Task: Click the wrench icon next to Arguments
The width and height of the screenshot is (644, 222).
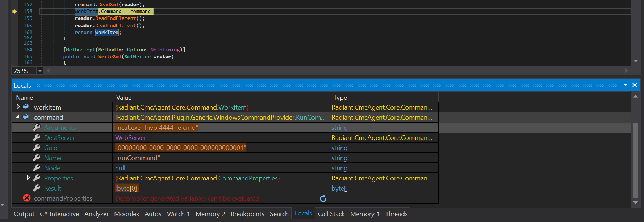Action: [x=37, y=127]
